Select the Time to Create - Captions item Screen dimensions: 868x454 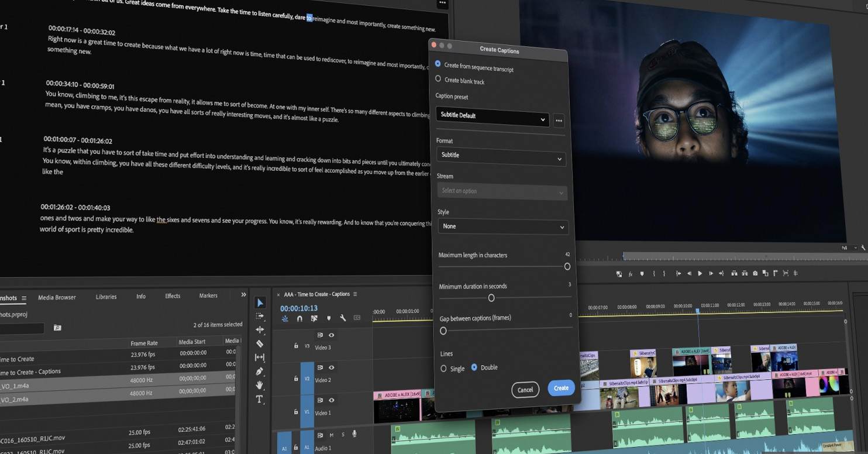coord(30,372)
